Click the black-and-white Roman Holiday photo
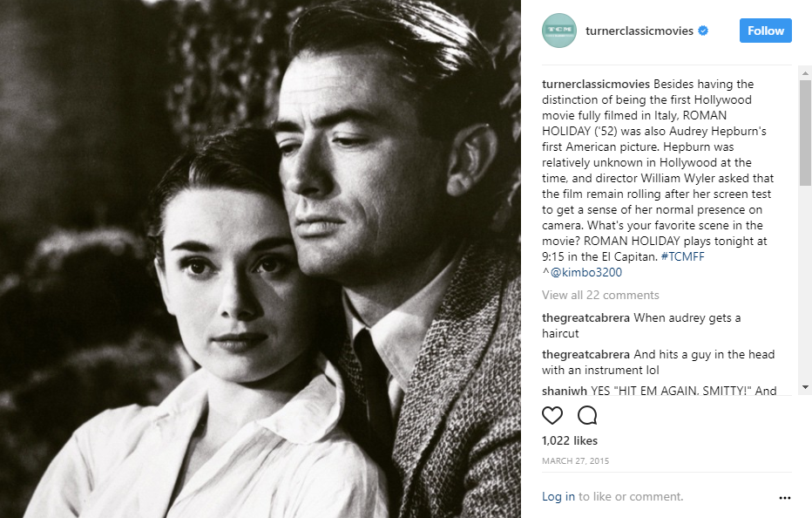 coord(260,259)
